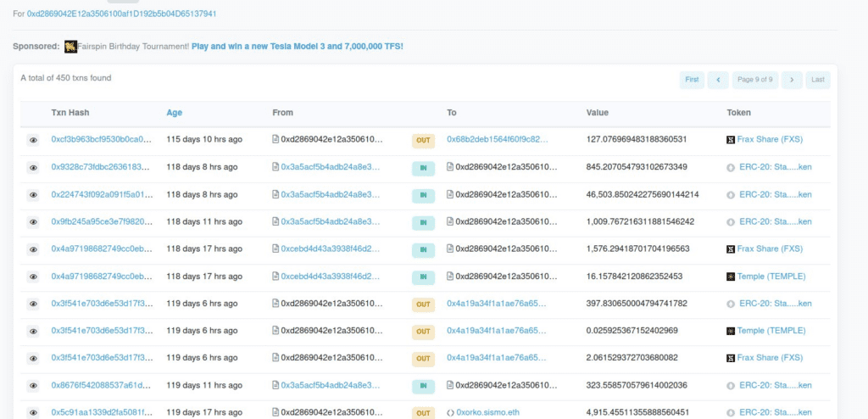The image size is (868, 419).
Task: Click ERC-20 token icon in 845.207 value row
Action: (x=731, y=167)
